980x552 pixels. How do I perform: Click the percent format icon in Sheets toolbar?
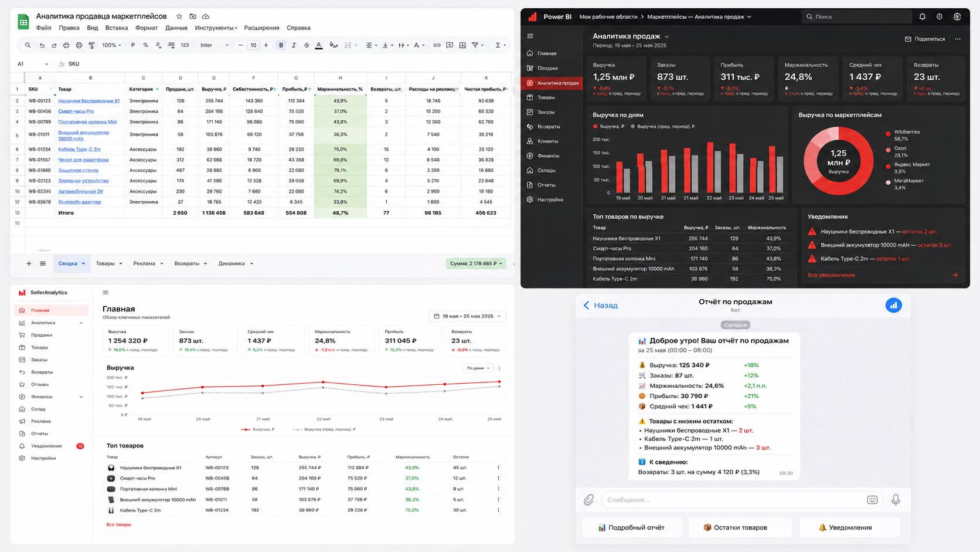(145, 45)
